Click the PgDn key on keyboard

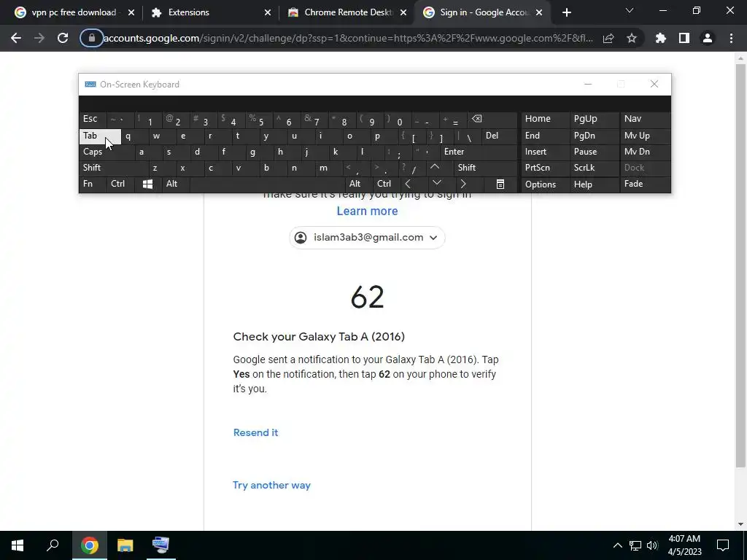pyautogui.click(x=594, y=136)
